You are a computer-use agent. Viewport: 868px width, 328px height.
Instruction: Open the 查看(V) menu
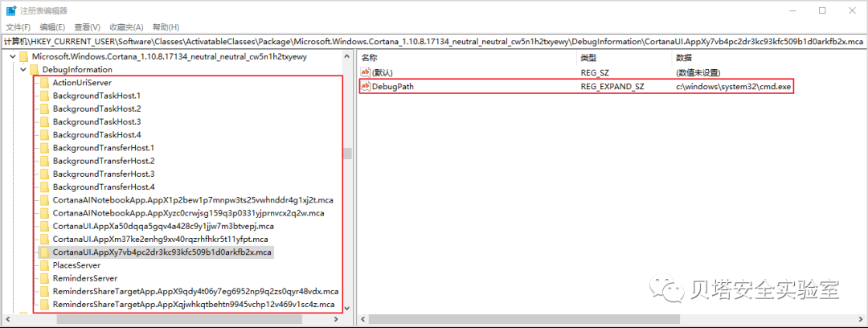[88, 27]
